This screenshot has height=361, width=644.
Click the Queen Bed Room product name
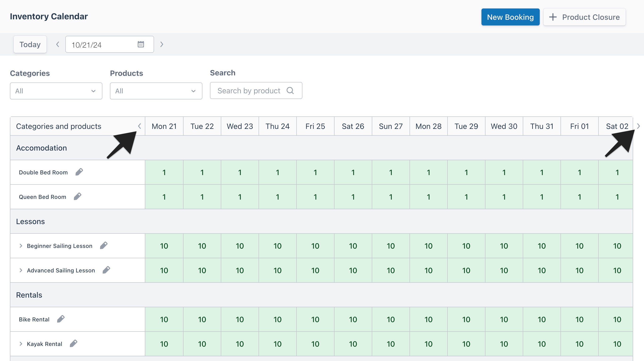[x=42, y=197]
